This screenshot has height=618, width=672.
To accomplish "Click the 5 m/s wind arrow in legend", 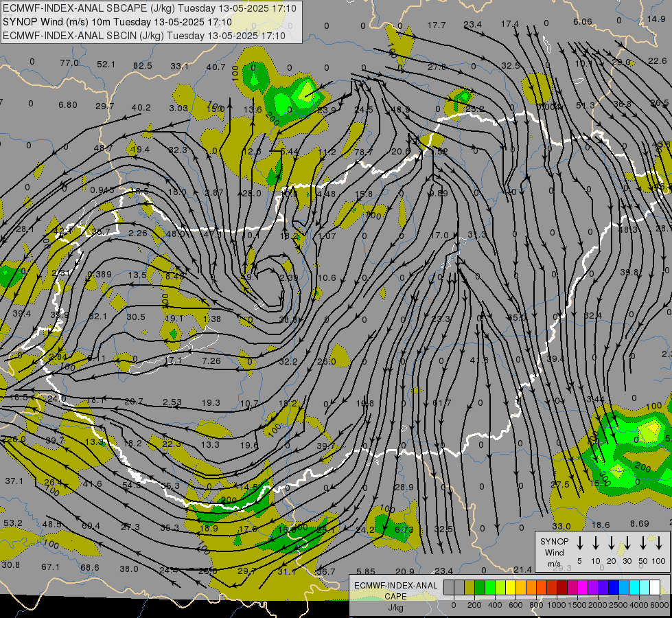I will (579, 543).
